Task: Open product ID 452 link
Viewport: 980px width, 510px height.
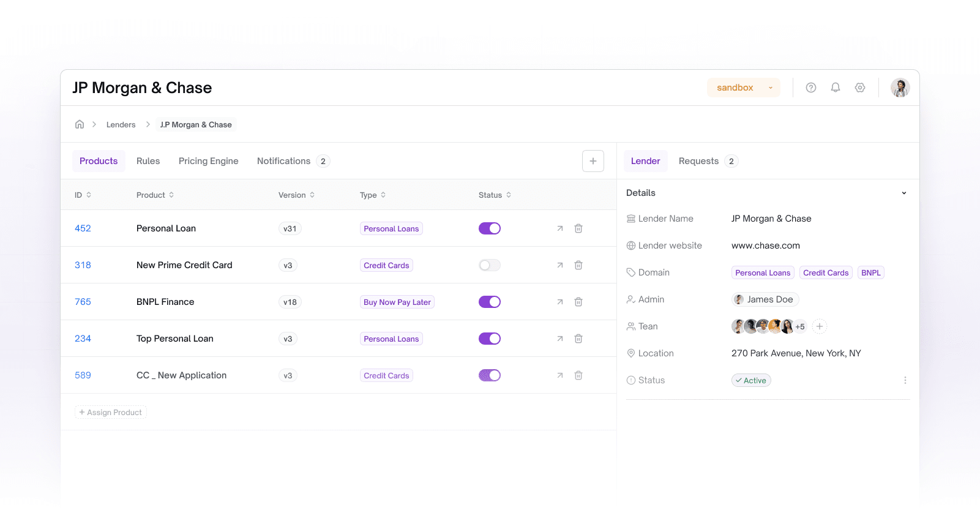Action: (83, 228)
